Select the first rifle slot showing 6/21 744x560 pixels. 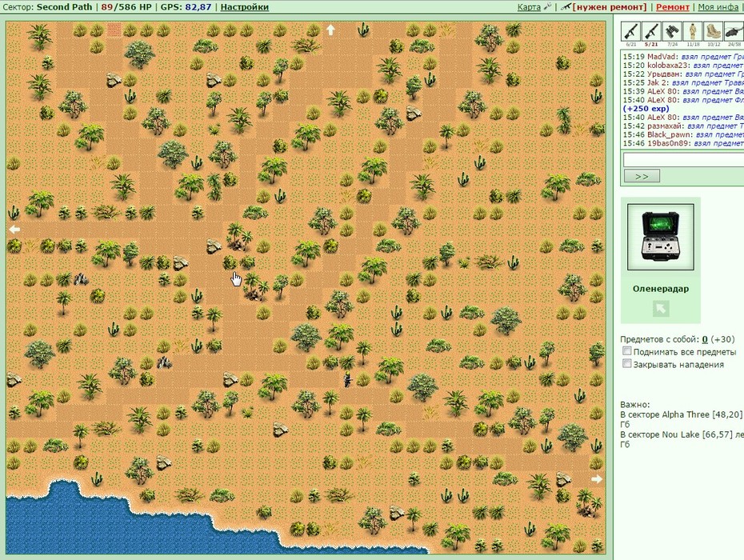pyautogui.click(x=631, y=31)
